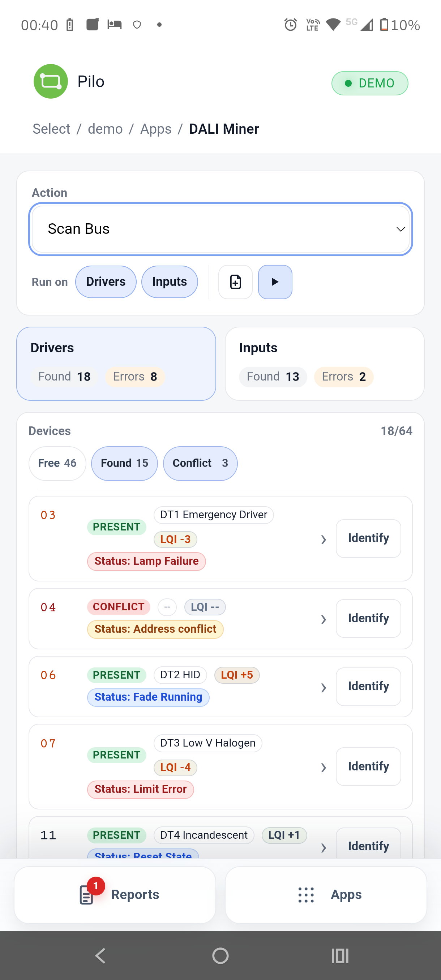The width and height of the screenshot is (441, 980).
Task: Toggle the Free 46 filter chip
Action: pos(57,463)
